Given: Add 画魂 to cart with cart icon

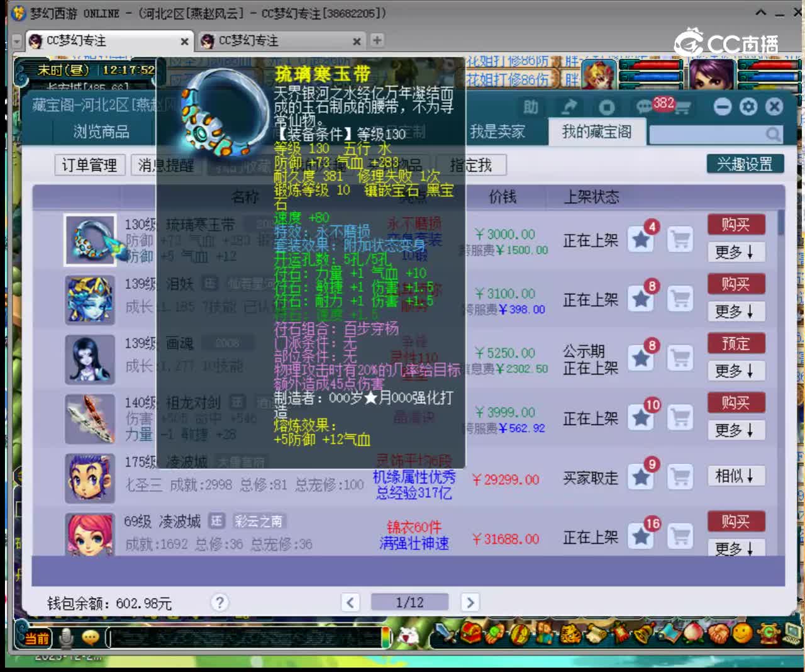Looking at the screenshot, I should [680, 358].
